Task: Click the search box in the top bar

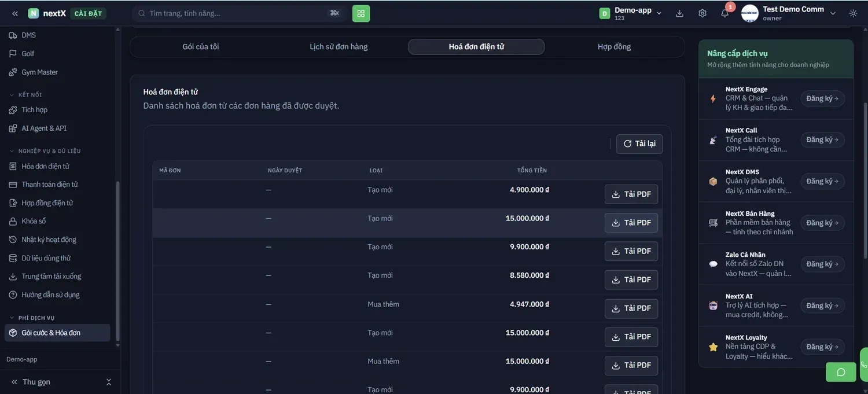Action: click(x=240, y=13)
